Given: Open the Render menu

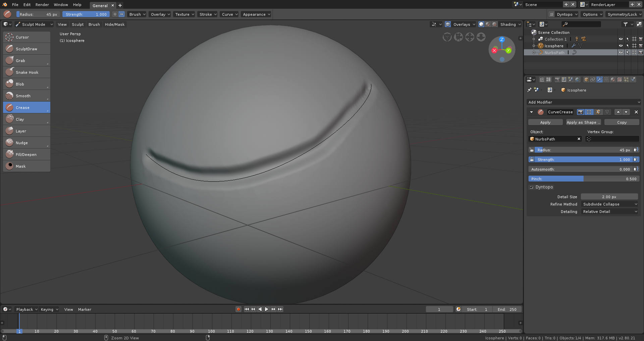Looking at the screenshot, I should (42, 5).
